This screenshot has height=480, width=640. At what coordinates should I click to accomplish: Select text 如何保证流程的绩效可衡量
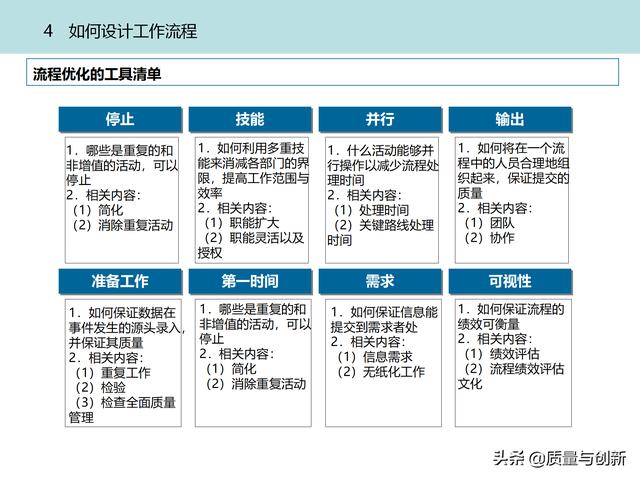[x=511, y=317]
